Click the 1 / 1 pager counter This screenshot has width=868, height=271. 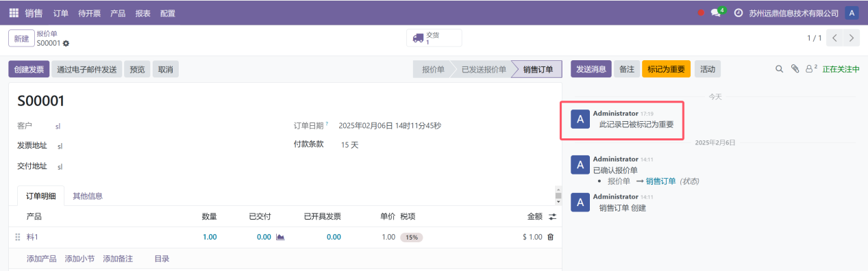click(814, 38)
